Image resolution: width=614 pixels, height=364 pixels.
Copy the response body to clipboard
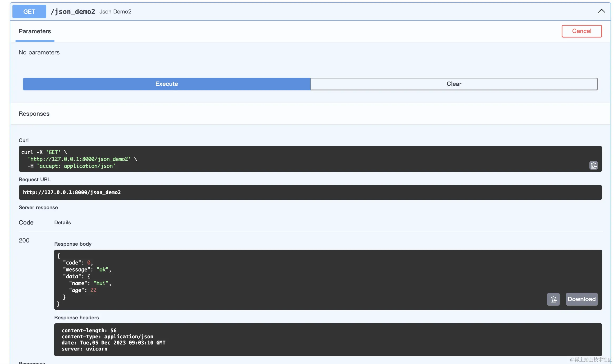pos(553,299)
